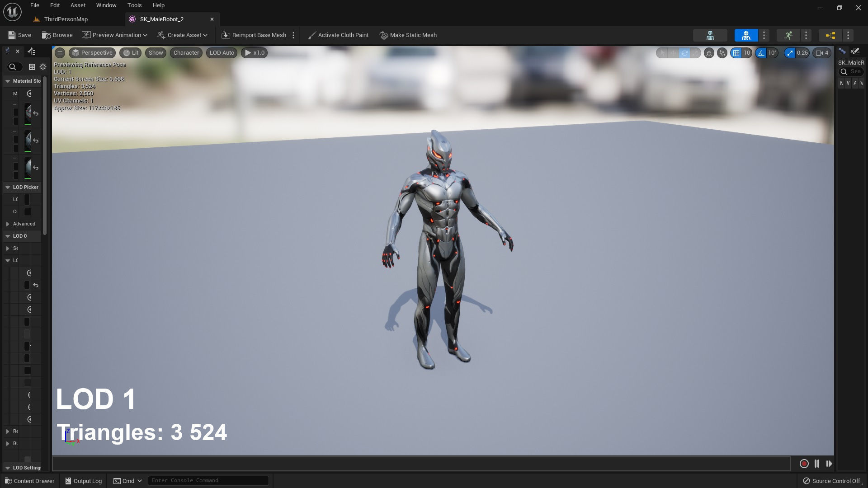
Task: Open Skeletal Mesh mode options dots
Action: click(x=764, y=35)
